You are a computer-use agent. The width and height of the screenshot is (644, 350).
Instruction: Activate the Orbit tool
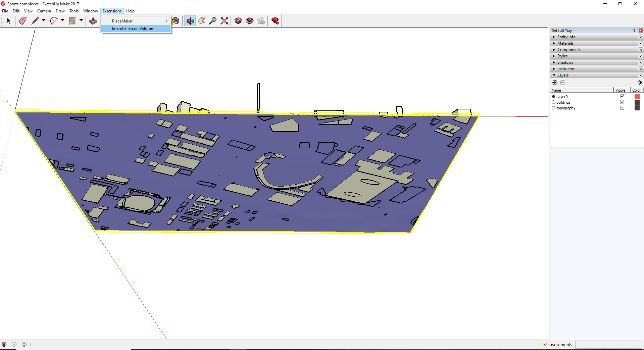pyautogui.click(x=190, y=21)
